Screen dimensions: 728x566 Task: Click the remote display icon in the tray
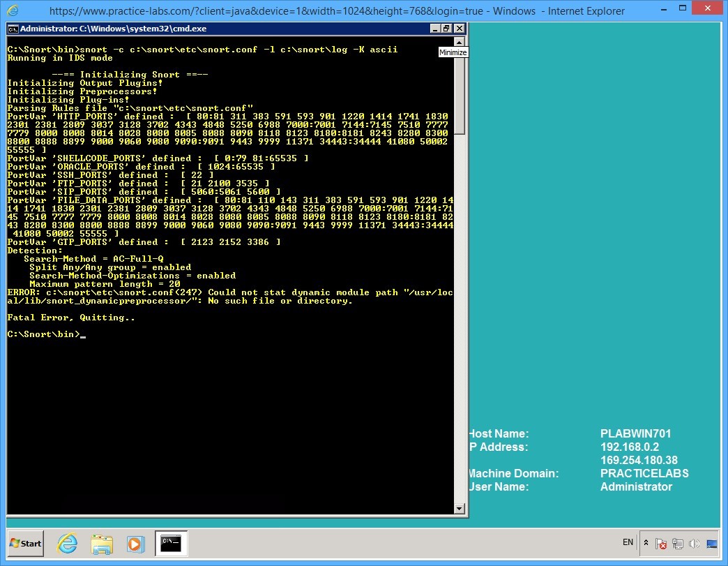tap(711, 543)
